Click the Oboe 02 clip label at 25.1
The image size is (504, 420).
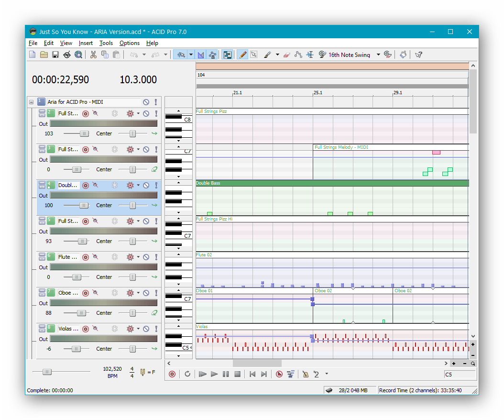point(323,290)
